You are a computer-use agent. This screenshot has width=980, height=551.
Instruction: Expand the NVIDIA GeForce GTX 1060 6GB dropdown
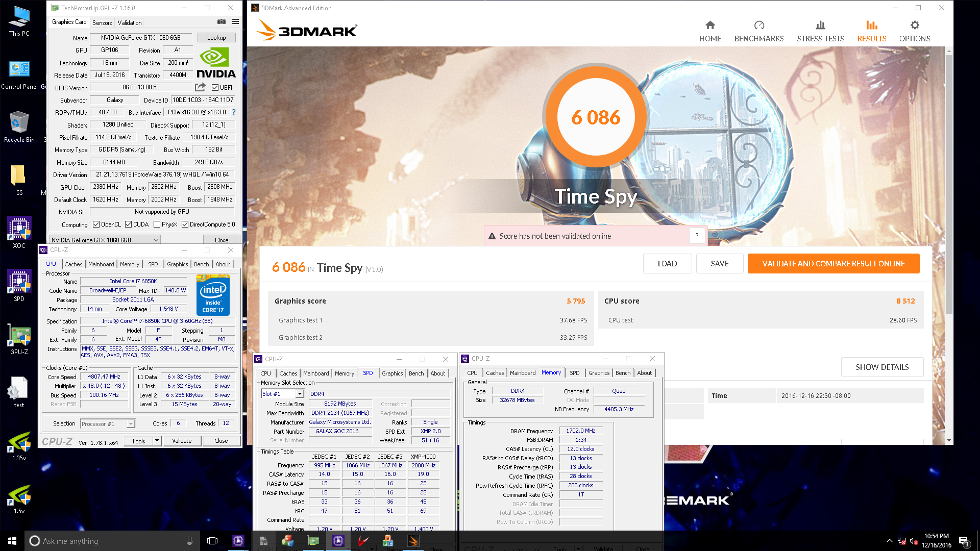pos(105,240)
